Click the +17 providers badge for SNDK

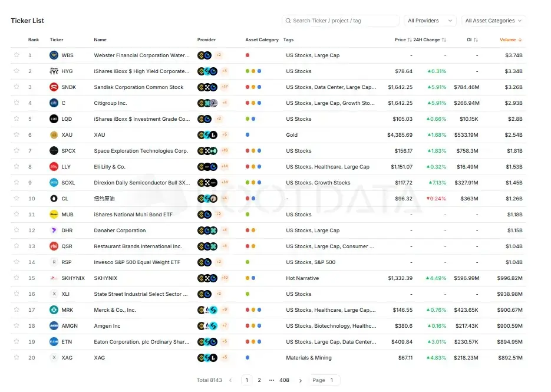(225, 87)
